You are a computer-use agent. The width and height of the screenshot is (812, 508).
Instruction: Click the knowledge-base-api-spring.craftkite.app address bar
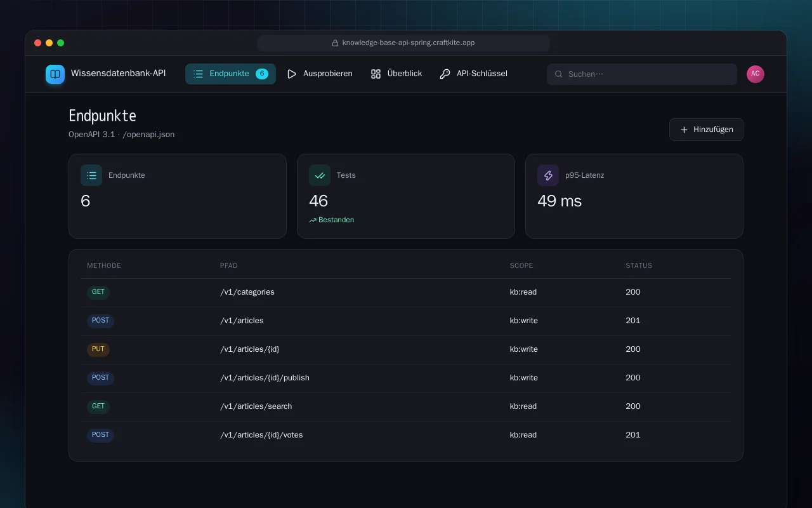pos(403,43)
